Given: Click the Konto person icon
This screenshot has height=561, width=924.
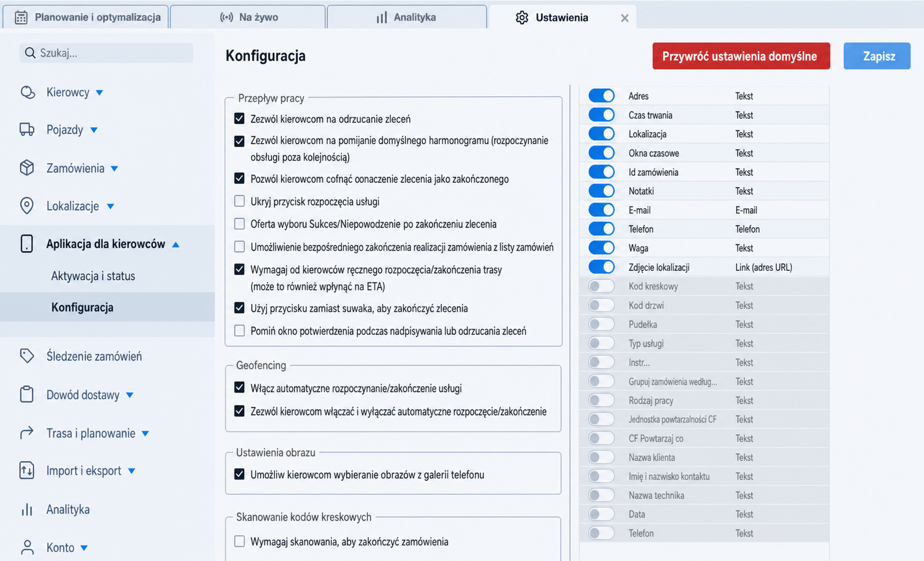Looking at the screenshot, I should [x=27, y=547].
